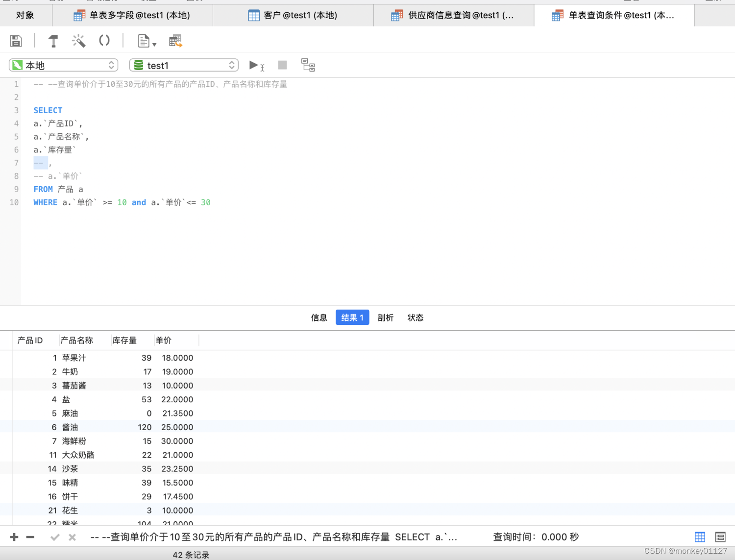Screen dimensions: 735x560
Task: Switch to form view icon
Action: pos(720,537)
